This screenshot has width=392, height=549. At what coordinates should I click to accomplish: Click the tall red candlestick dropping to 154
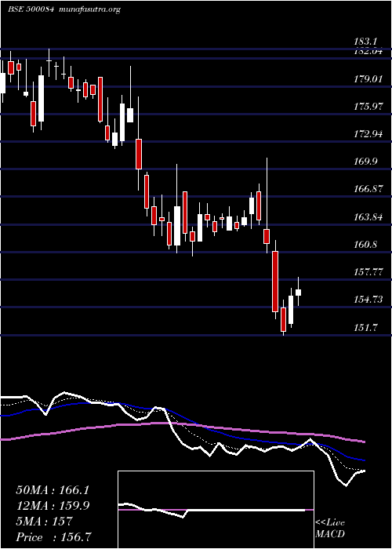point(275,281)
